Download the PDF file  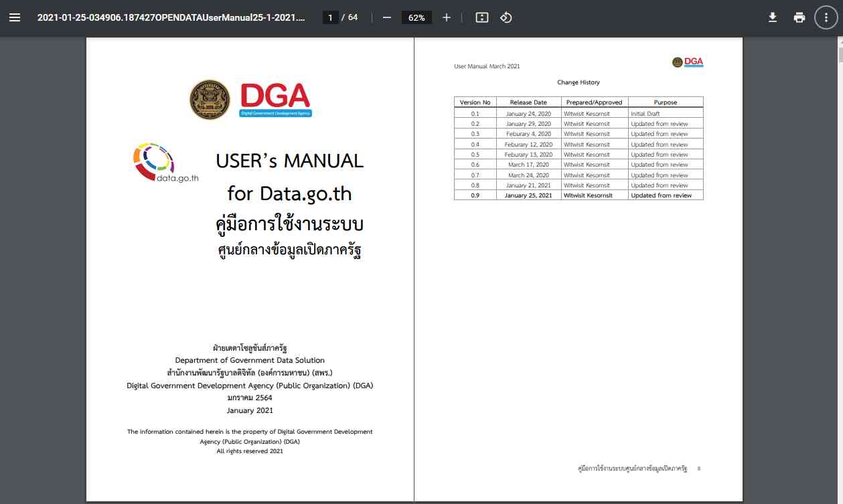tap(772, 18)
